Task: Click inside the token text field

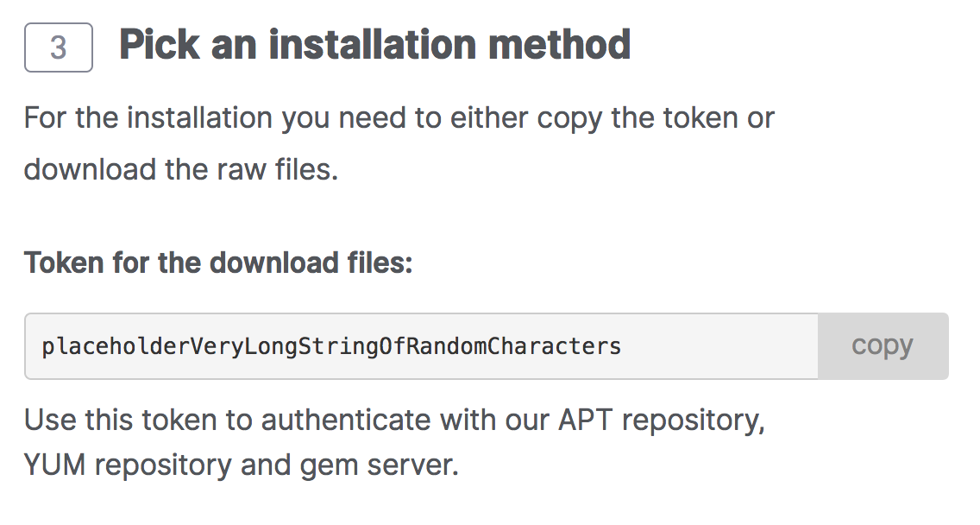Action: point(421,346)
